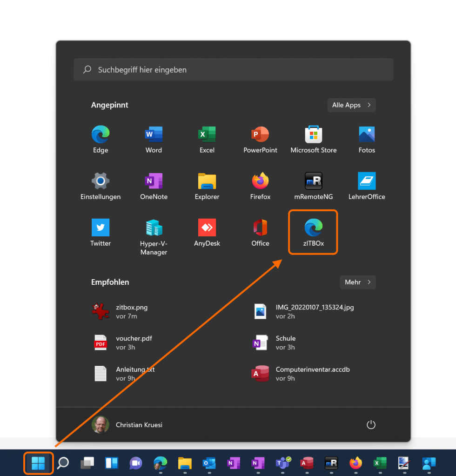The width and height of the screenshot is (456, 476).
Task: Open the Twitter pinned tile
Action: pyautogui.click(x=101, y=232)
